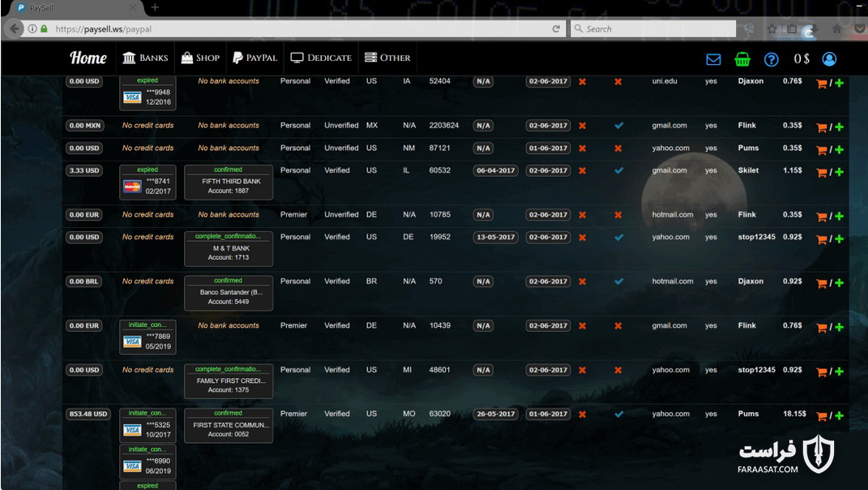868x490 pixels.
Task: Click the help question mark icon
Action: (771, 59)
